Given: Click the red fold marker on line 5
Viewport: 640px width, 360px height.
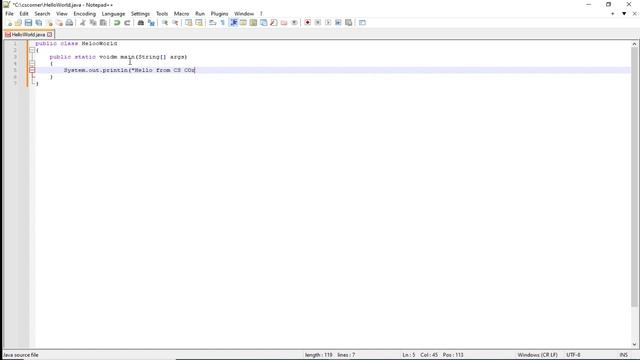Looking at the screenshot, I should (x=32, y=70).
